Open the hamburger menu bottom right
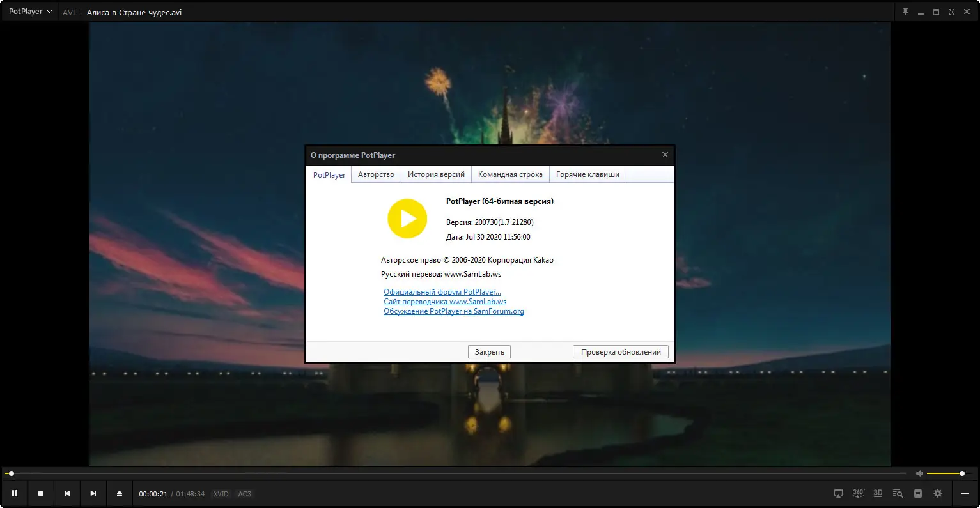The height and width of the screenshot is (508, 980). (x=965, y=493)
